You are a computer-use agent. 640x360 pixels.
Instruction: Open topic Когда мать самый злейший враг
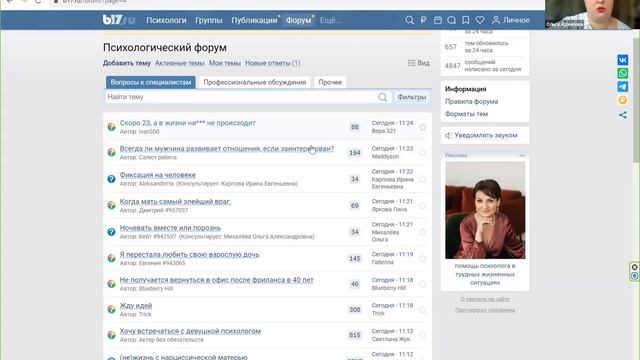175,201
